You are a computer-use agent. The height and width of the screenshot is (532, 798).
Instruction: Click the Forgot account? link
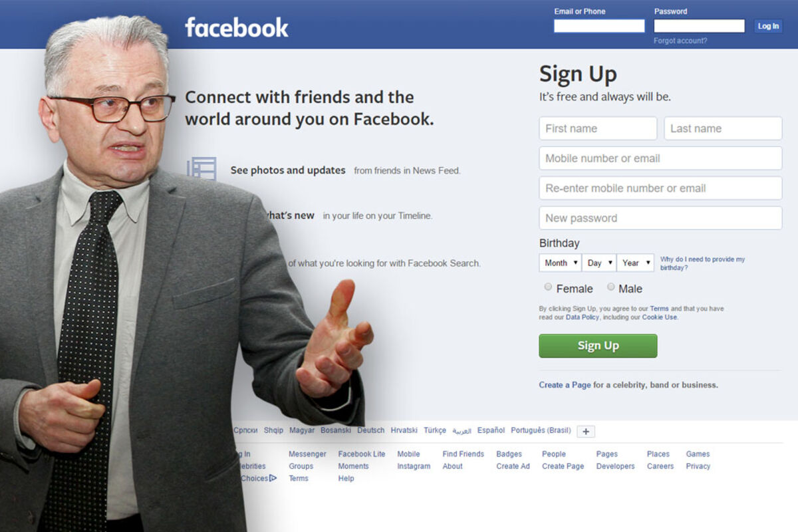(x=680, y=41)
